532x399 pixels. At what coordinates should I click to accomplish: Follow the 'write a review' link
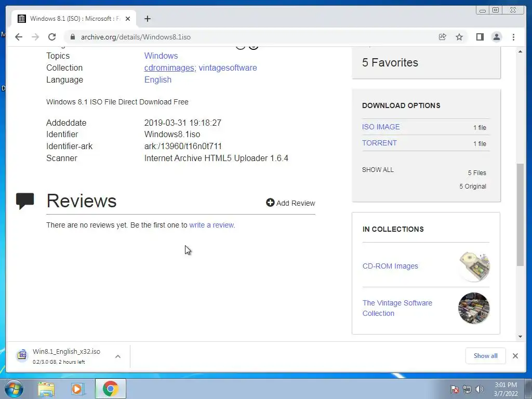click(212, 225)
